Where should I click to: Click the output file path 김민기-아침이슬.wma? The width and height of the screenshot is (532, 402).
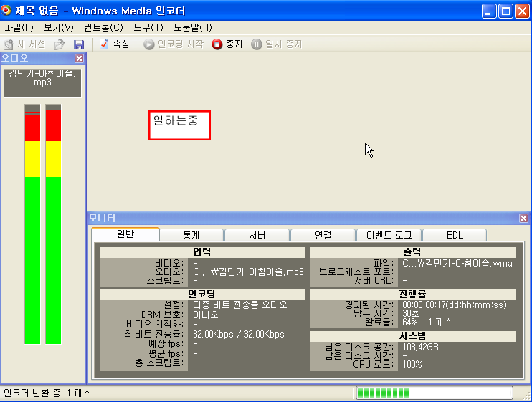(457, 264)
